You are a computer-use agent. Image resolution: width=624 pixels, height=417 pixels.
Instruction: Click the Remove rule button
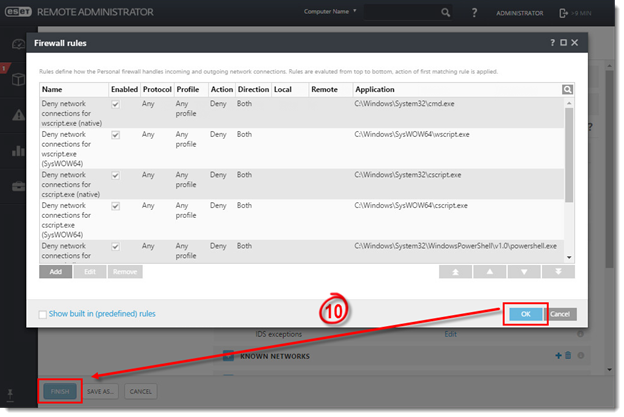(x=125, y=272)
